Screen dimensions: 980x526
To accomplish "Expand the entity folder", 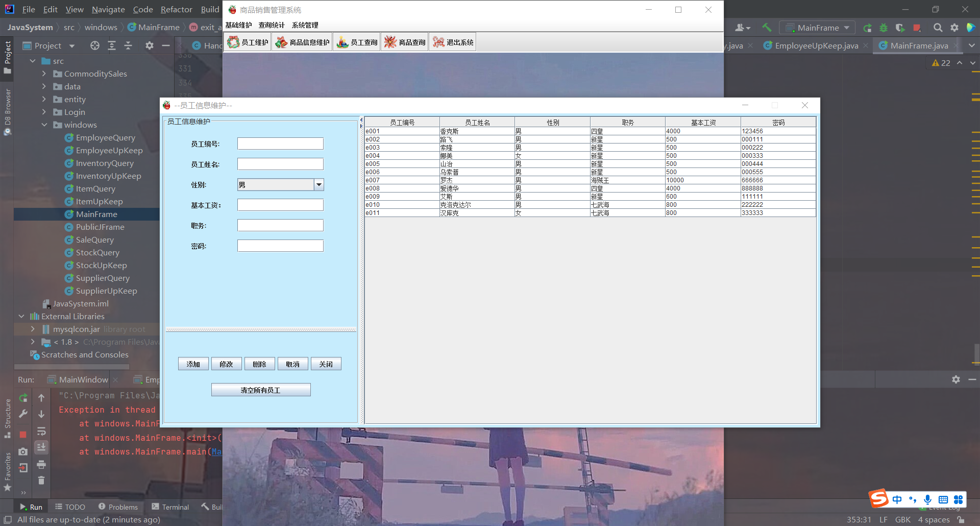I will 44,99.
